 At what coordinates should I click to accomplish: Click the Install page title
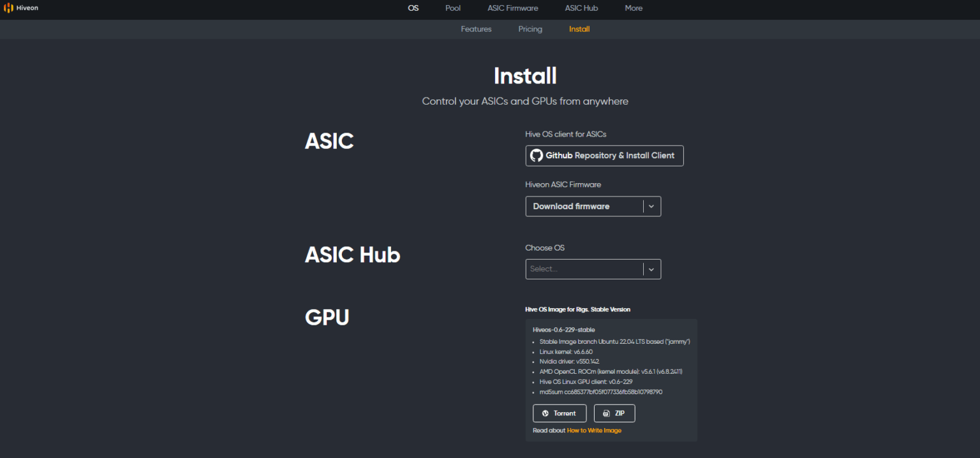point(525,76)
